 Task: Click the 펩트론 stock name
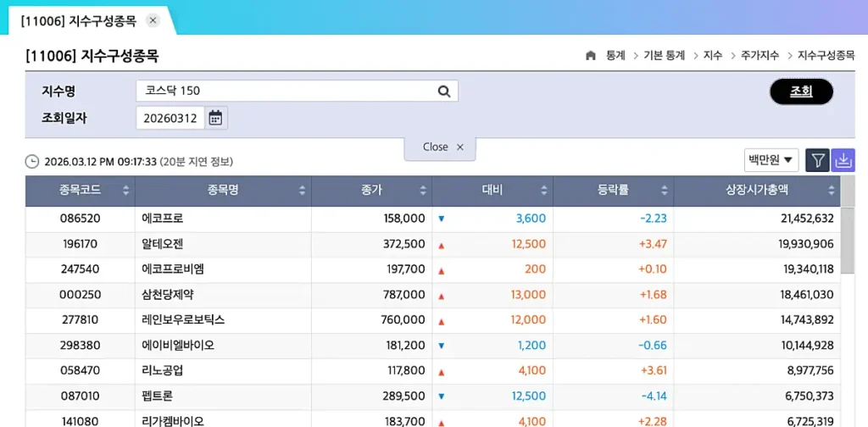pos(157,396)
